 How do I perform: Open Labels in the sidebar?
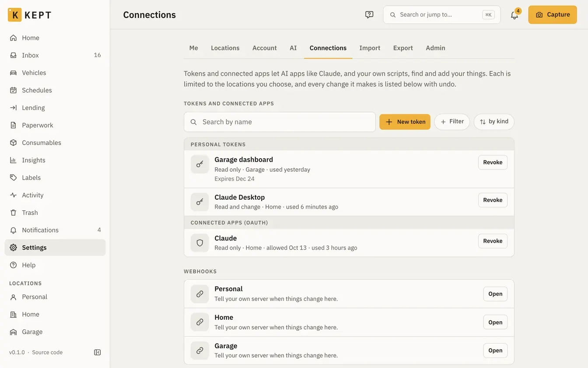(55, 178)
